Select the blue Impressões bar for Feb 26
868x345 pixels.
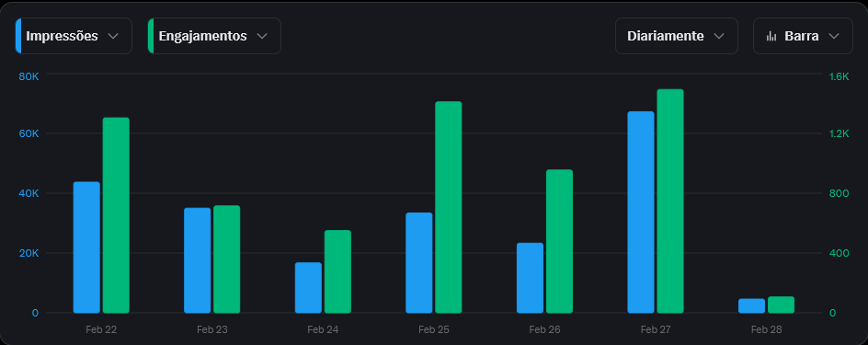pos(530,278)
